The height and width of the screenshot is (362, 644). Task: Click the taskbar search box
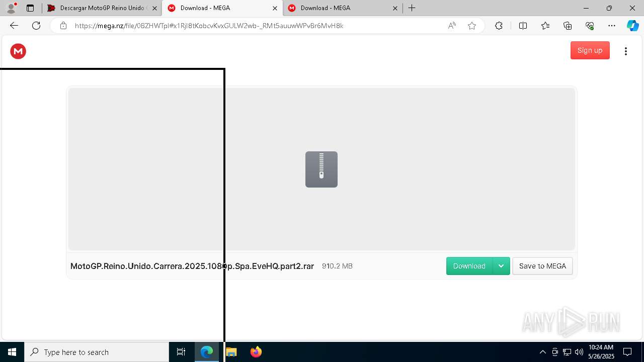[x=97, y=352]
